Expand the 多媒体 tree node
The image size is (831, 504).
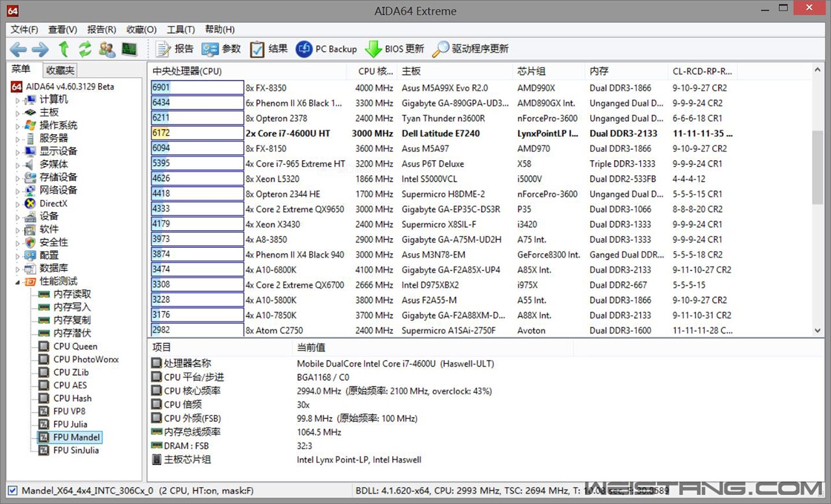[x=18, y=165]
